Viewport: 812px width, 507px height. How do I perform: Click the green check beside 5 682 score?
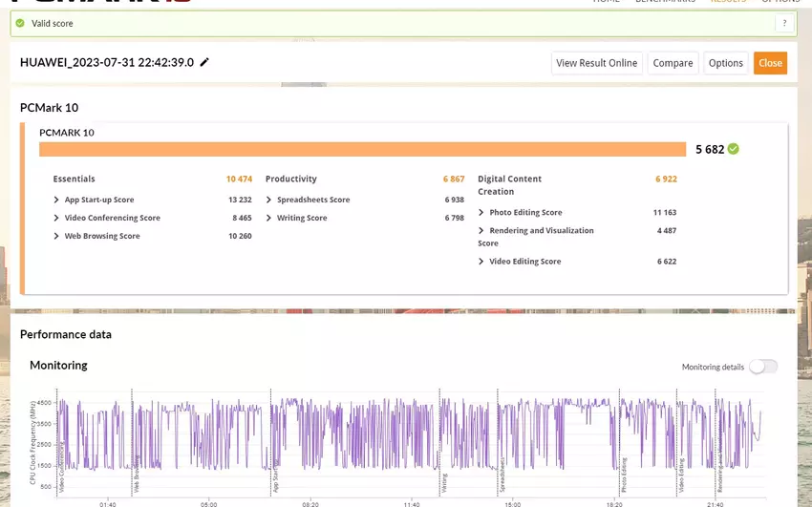(x=733, y=149)
